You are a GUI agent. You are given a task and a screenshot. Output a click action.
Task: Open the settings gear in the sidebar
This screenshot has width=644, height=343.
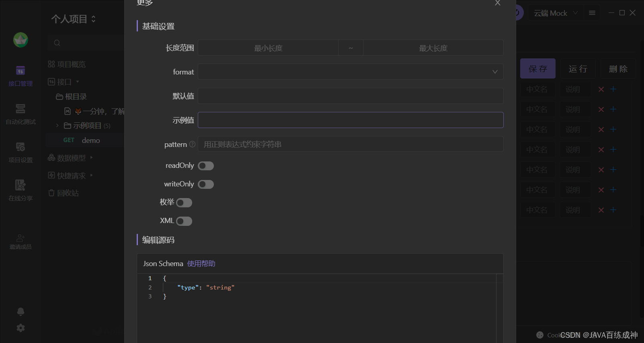point(21,328)
